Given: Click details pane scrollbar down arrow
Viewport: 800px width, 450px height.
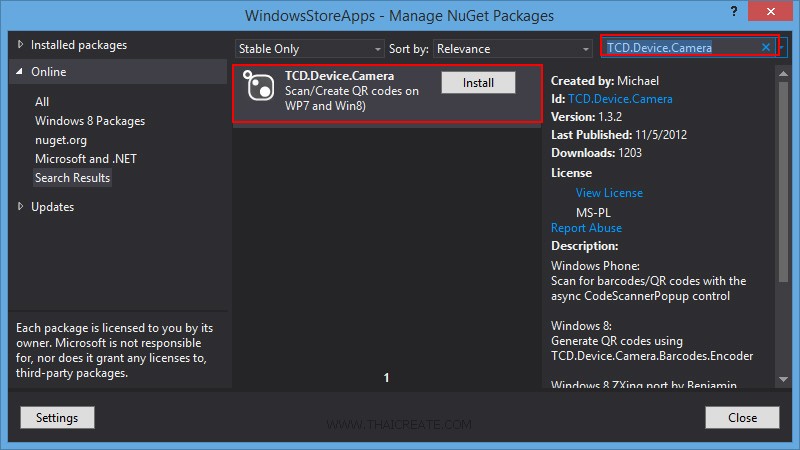Looking at the screenshot, I should tap(783, 379).
